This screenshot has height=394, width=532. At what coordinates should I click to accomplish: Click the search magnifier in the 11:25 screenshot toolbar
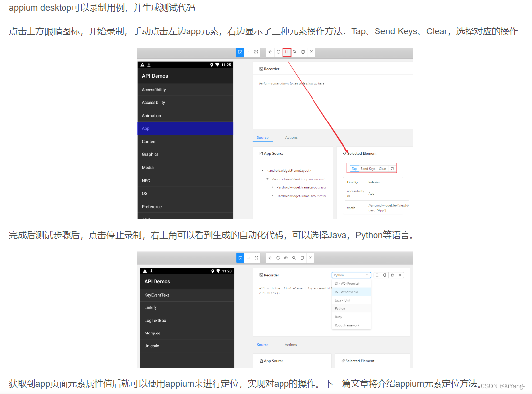(295, 52)
